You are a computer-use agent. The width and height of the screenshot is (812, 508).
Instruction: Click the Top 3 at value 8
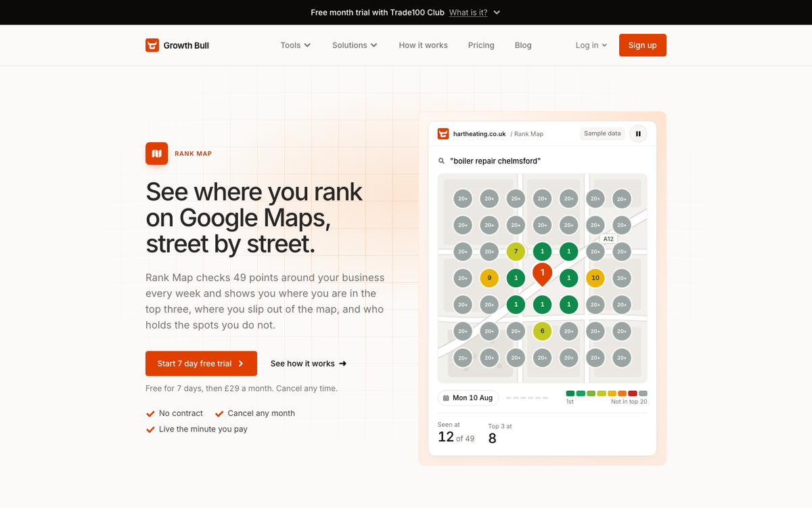pos(493,439)
